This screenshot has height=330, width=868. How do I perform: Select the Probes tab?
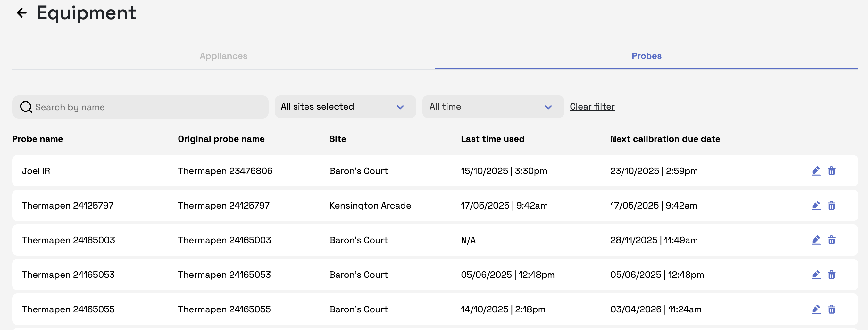(x=646, y=56)
